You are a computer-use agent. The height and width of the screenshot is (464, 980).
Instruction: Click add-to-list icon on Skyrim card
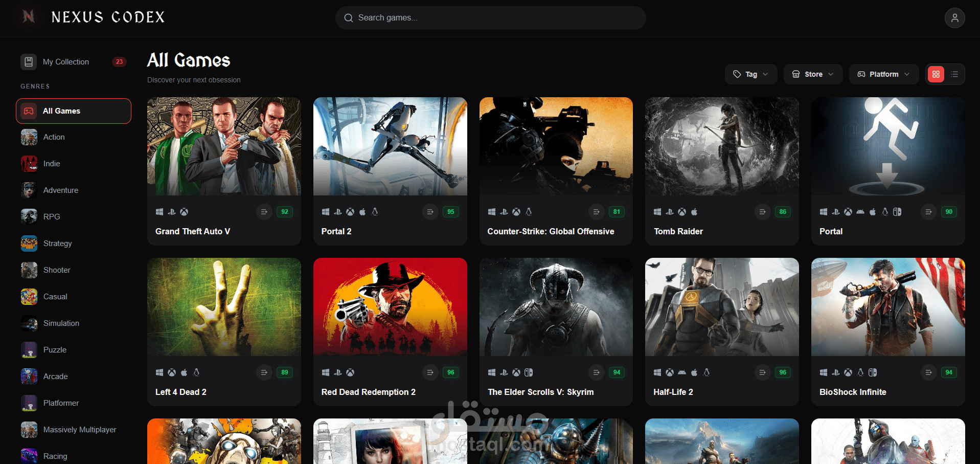coord(597,372)
